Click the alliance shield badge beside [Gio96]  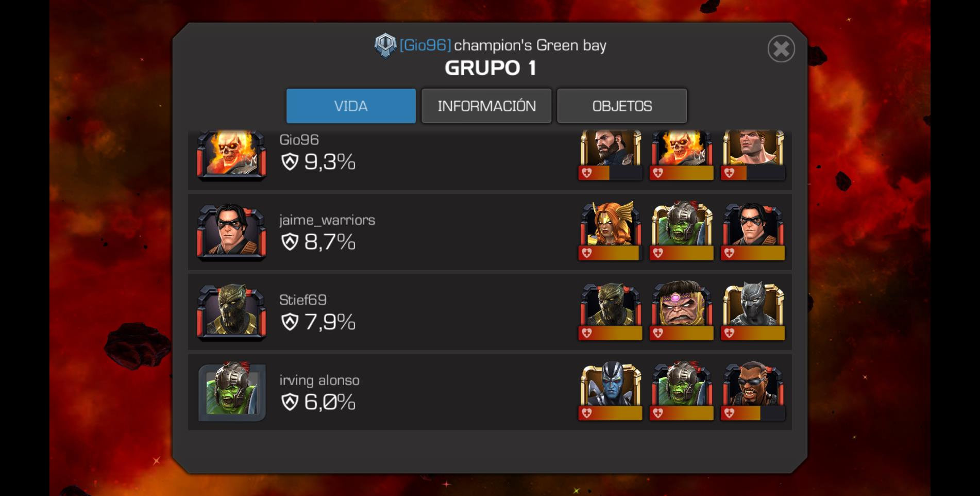pyautogui.click(x=385, y=45)
